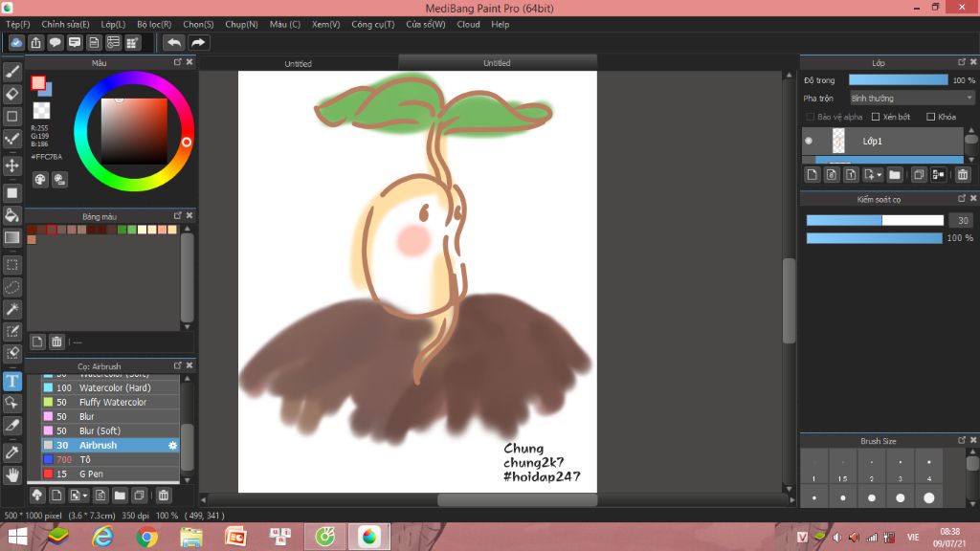980x551 pixels.
Task: Select the Shape (rectangle) draw tool
Action: (11, 116)
